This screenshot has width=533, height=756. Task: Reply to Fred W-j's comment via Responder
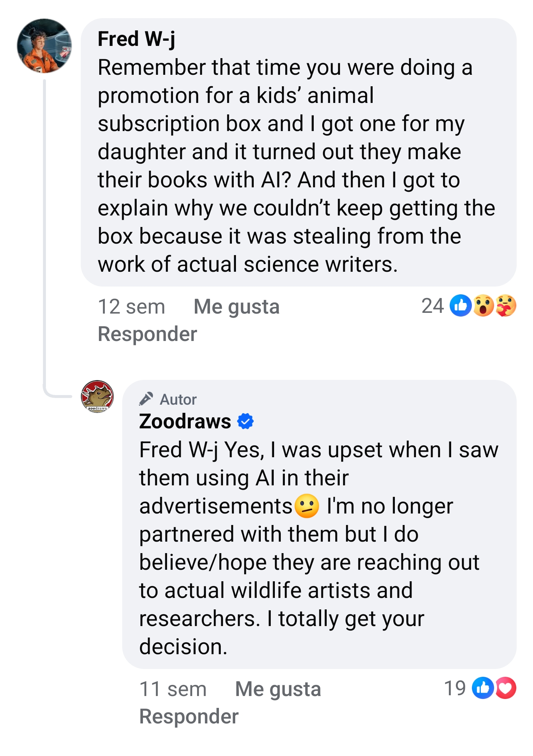pyautogui.click(x=147, y=334)
